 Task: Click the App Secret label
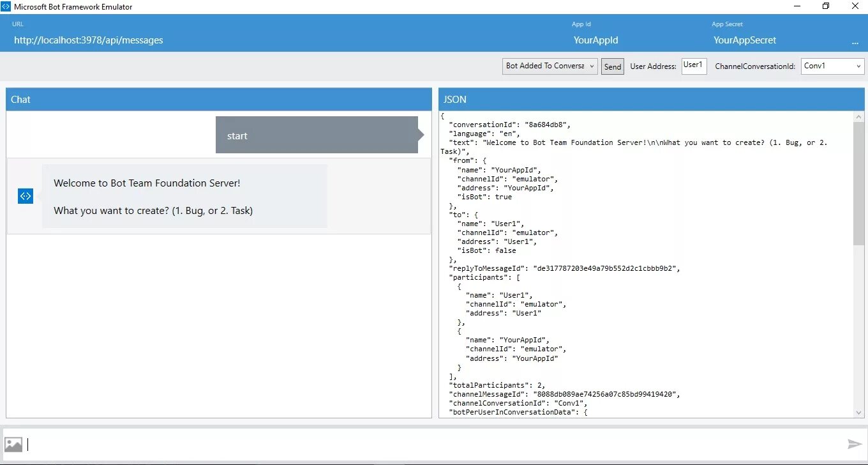(x=728, y=24)
